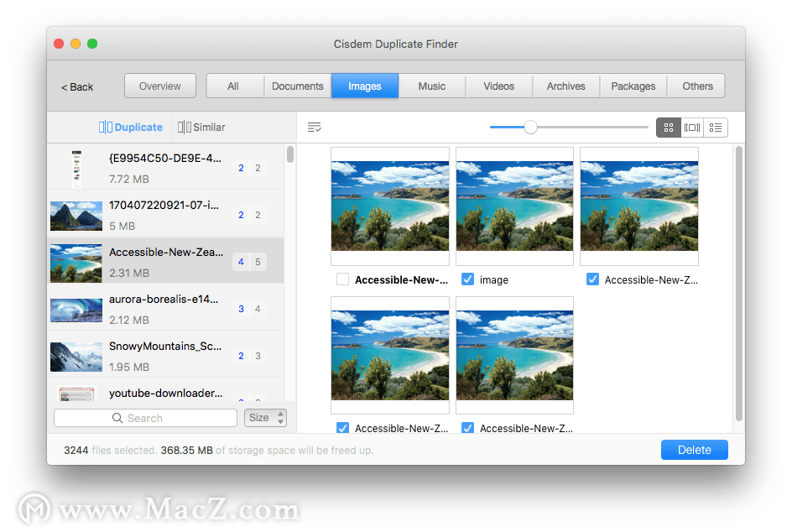Uncheck the bottom-left Accessible-New-Z... checkbox
The height and width of the screenshot is (532, 792).
342,428
